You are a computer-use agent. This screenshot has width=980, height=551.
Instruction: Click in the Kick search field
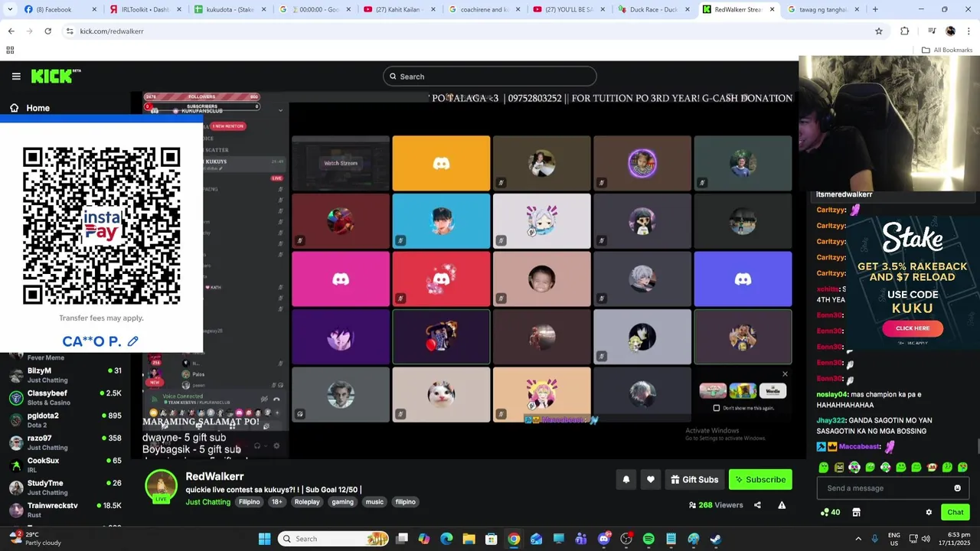490,77
